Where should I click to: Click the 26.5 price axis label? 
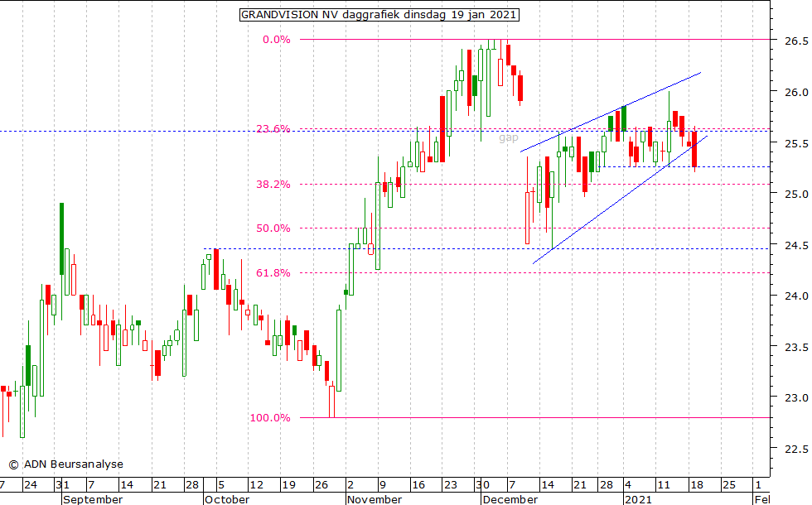[x=796, y=41]
